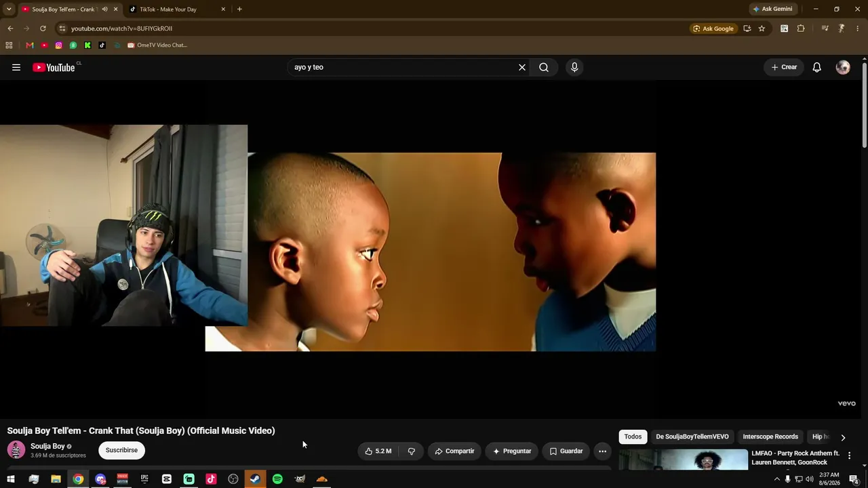The width and height of the screenshot is (868, 488).
Task: Mute the Soulja Boy tab audio
Action: tap(104, 9)
